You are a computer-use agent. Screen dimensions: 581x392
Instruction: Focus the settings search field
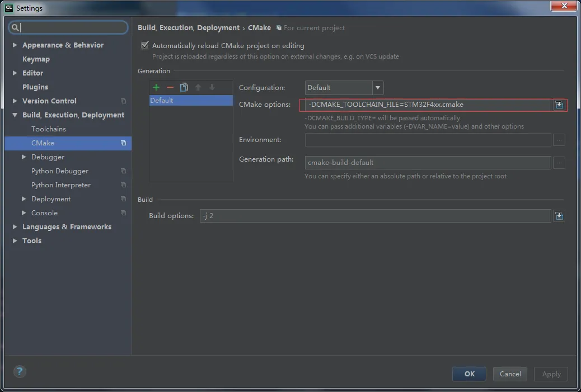68,27
